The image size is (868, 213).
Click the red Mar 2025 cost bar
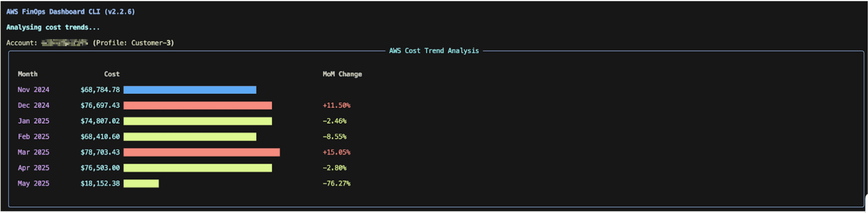(202, 152)
